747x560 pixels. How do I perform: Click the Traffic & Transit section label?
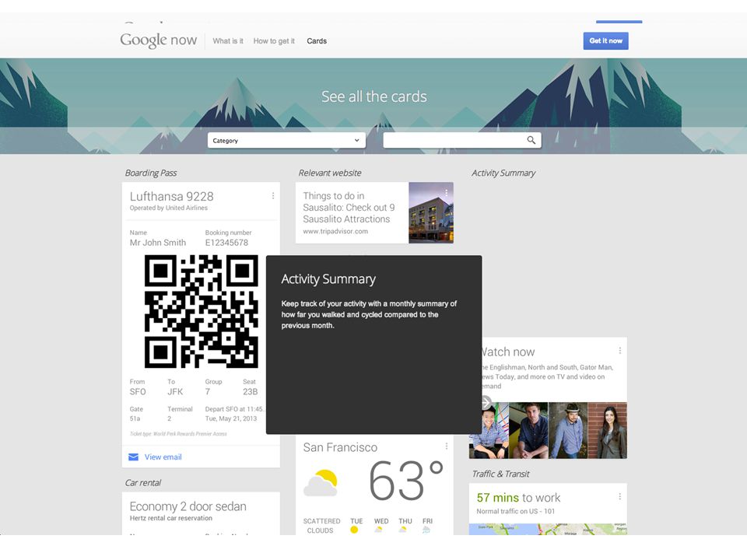coord(500,474)
